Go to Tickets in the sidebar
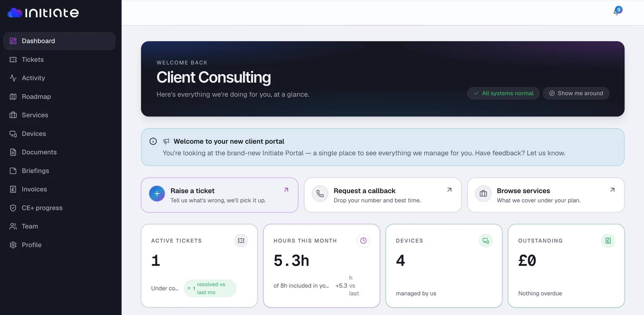Screen dimensions: 644x315 pyautogui.click(x=59, y=60)
